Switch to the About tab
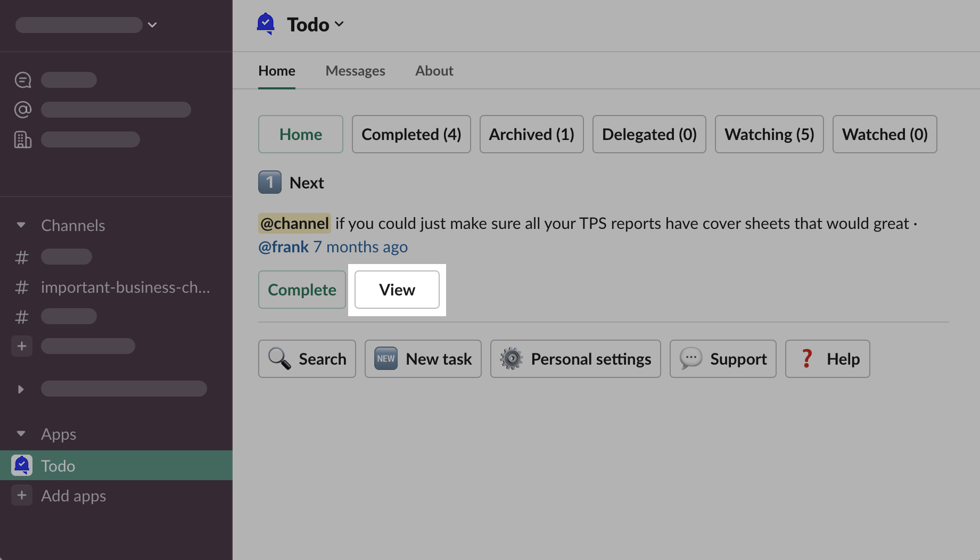The height and width of the screenshot is (560, 980). click(x=434, y=71)
